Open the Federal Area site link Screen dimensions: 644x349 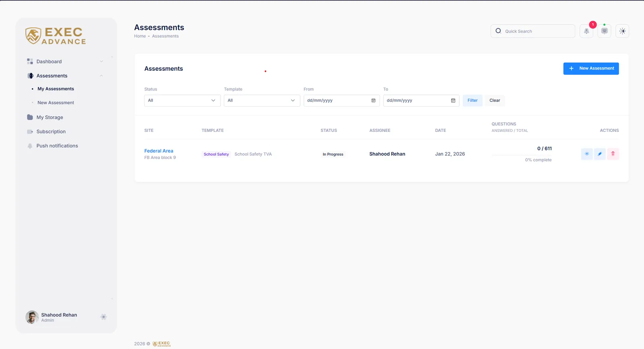coord(159,151)
